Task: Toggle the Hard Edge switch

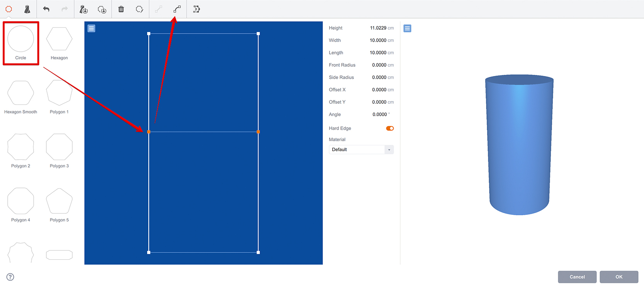Action: [390, 128]
